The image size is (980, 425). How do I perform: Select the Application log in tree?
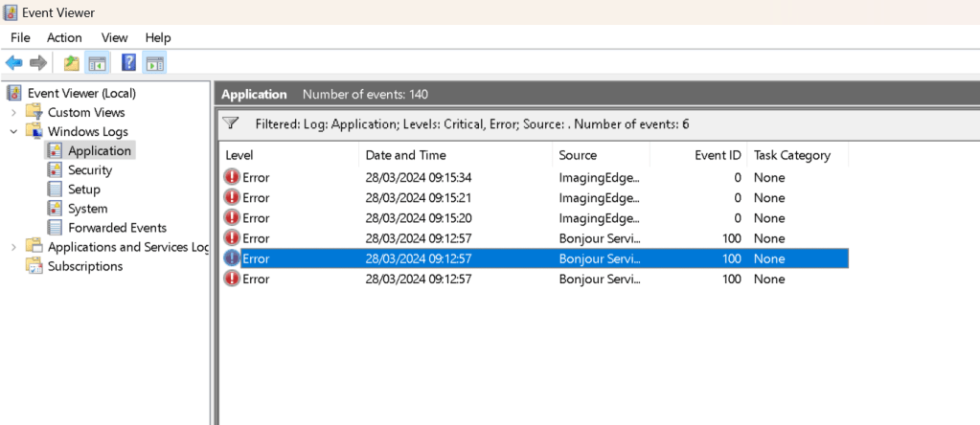click(x=100, y=150)
